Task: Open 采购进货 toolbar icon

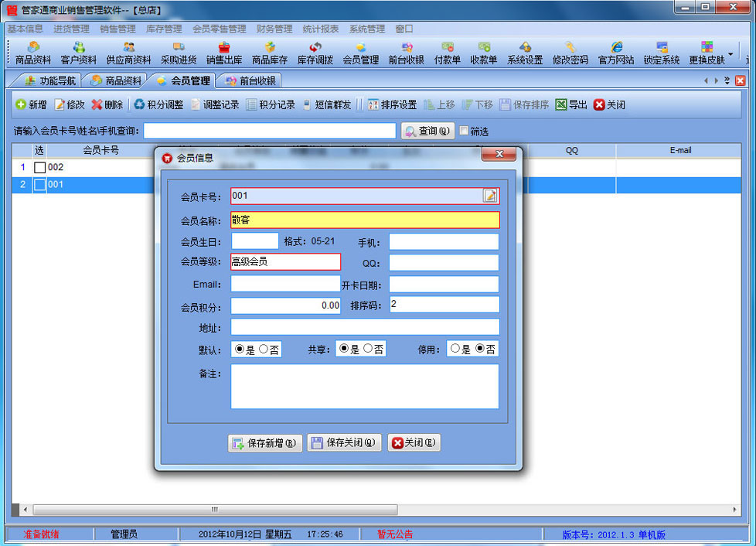Action: click(x=179, y=53)
